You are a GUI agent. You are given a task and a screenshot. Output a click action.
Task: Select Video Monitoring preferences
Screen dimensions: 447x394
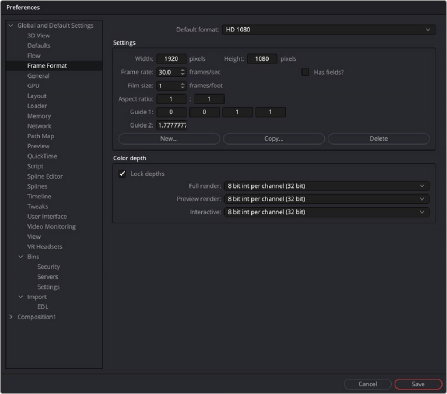(51, 227)
